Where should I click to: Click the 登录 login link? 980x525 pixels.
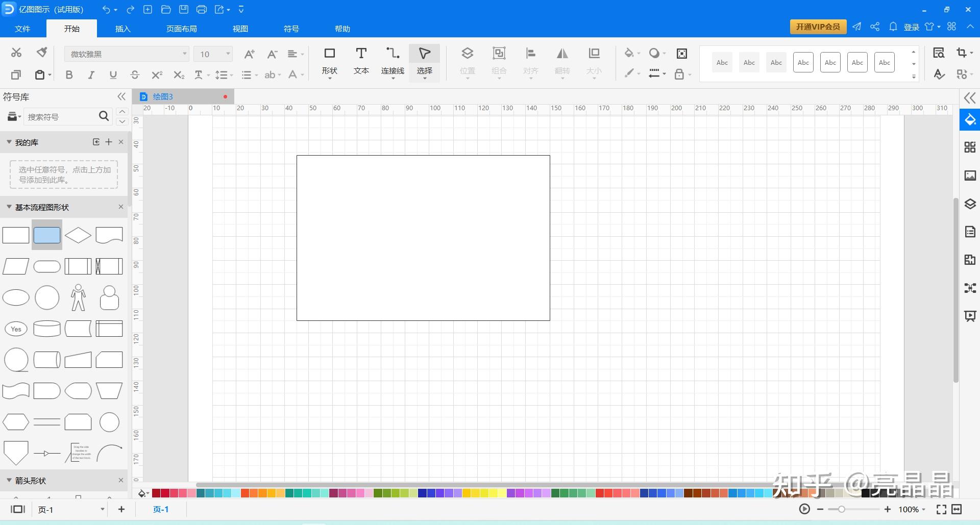[911, 27]
